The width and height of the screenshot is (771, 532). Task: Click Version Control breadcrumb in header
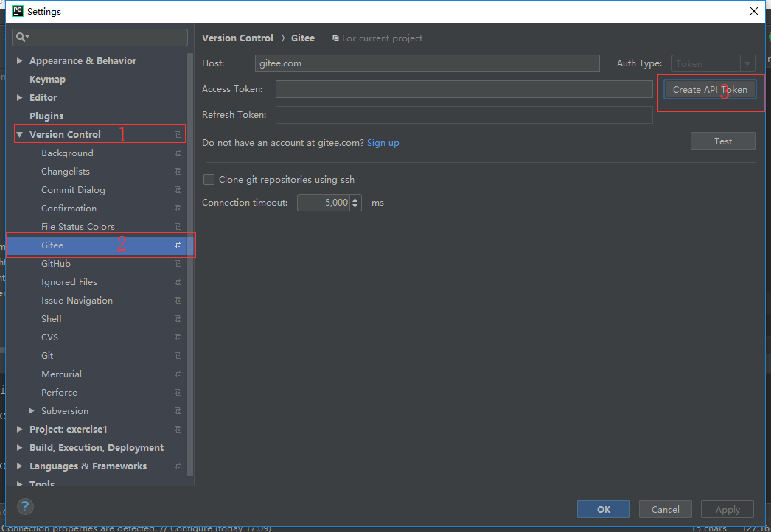[237, 38]
